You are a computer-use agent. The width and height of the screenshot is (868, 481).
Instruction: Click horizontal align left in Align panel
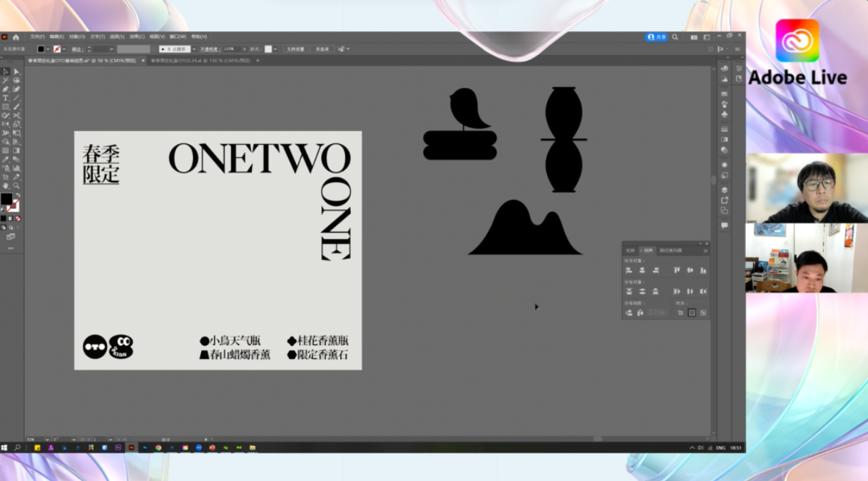click(x=629, y=270)
